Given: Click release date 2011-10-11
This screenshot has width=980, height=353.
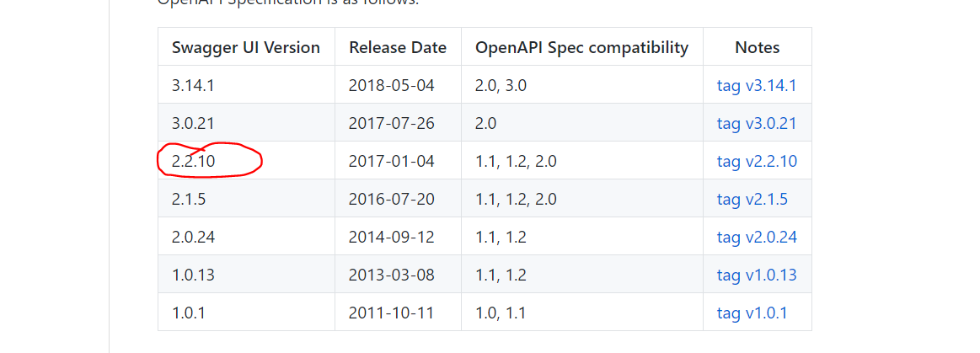Looking at the screenshot, I should point(398,313).
